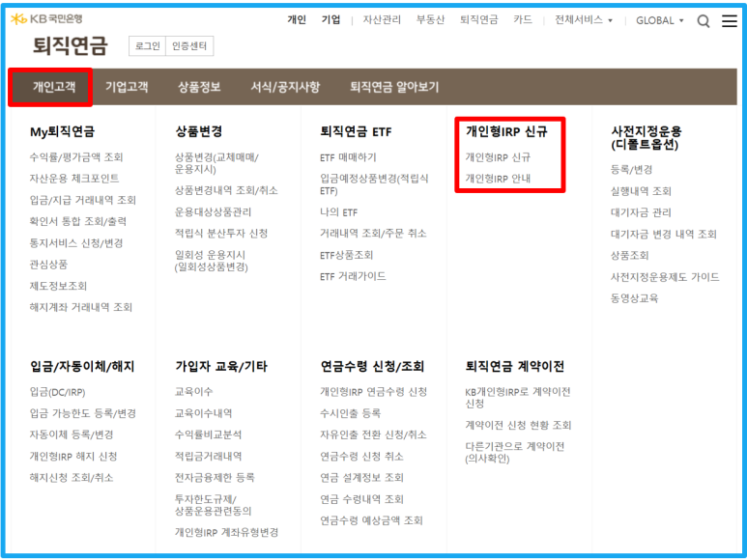Screen dimensions: 747x560
Task: Switch to the 개인고객 tab
Action: click(50, 87)
